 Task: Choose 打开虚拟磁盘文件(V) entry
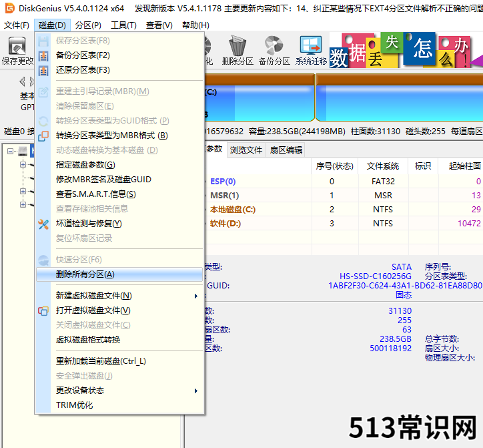(x=119, y=310)
